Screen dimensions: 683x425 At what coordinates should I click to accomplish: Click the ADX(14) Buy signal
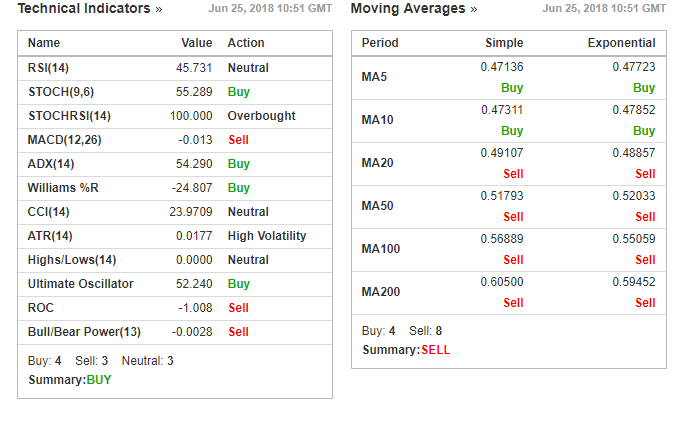[238, 164]
